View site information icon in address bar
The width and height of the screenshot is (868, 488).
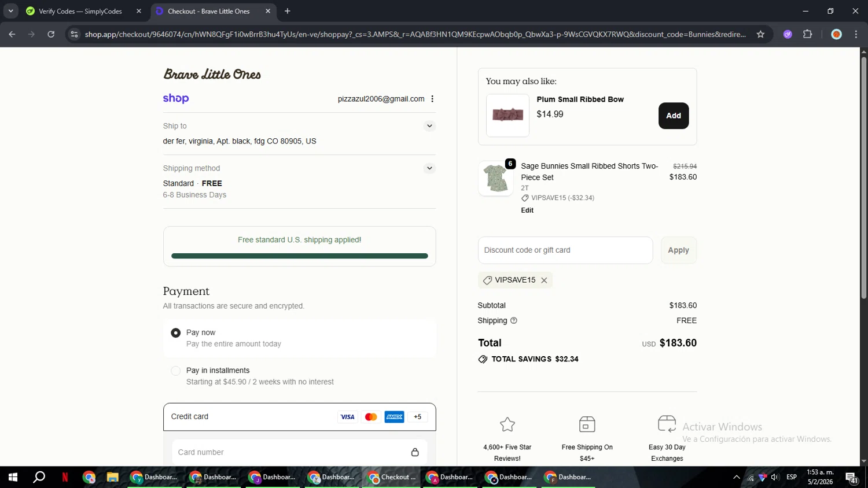tap(74, 34)
